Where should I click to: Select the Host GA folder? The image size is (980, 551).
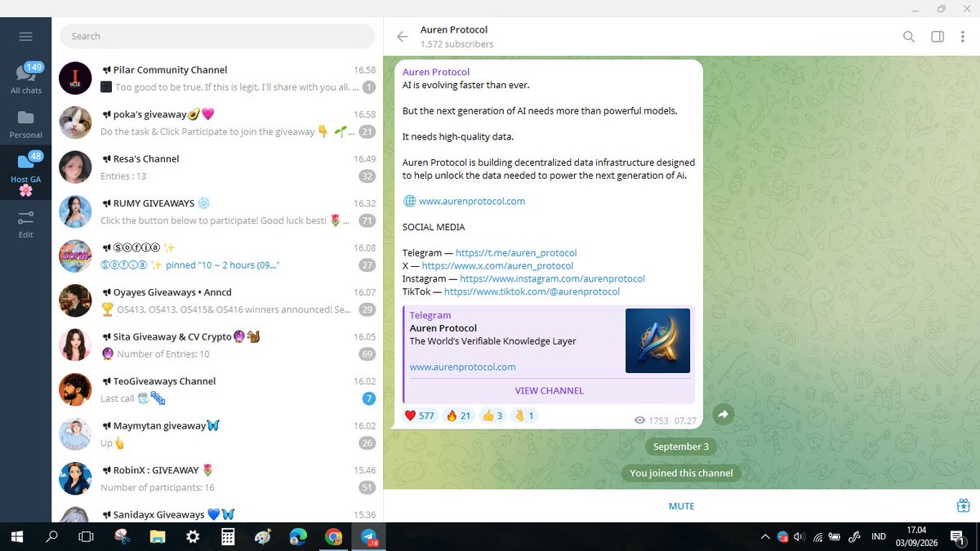pos(26,173)
